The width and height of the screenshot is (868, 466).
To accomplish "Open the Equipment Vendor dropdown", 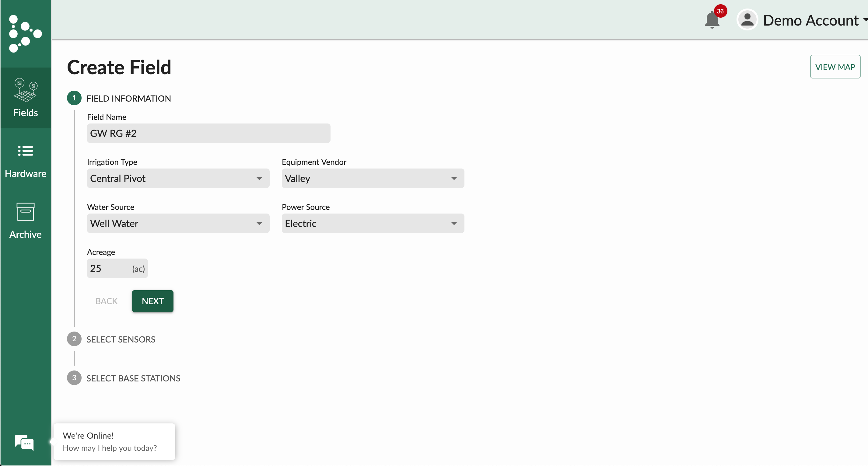I will pyautogui.click(x=373, y=179).
